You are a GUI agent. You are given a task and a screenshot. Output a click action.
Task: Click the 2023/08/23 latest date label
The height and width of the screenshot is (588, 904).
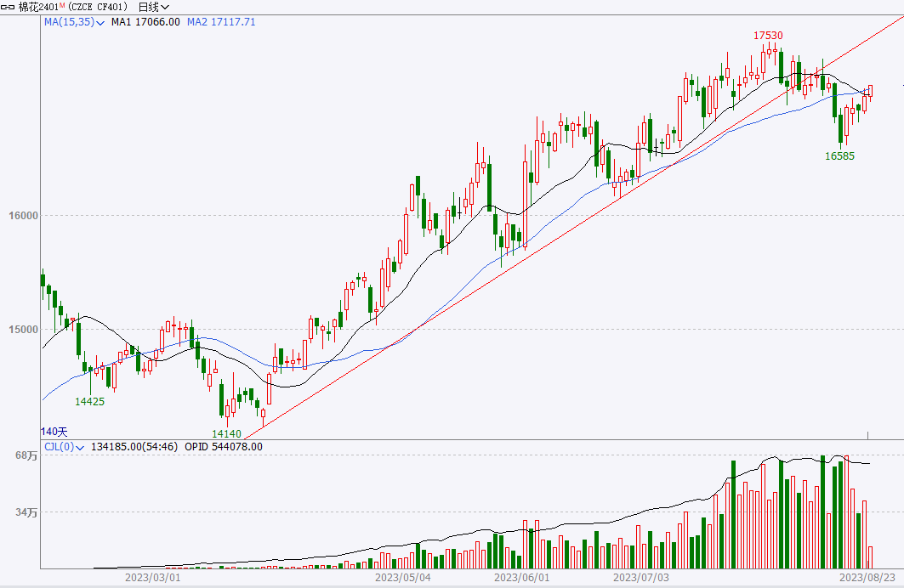tap(871, 578)
